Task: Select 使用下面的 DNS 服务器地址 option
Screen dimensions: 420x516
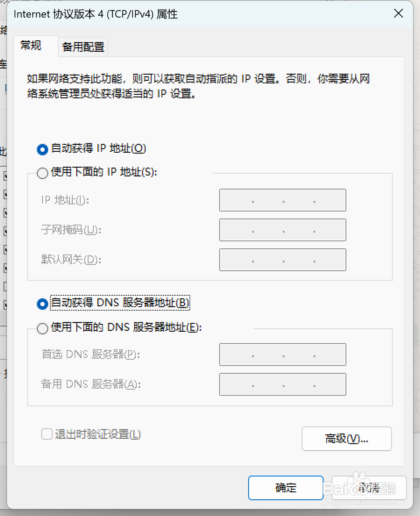Action: pyautogui.click(x=43, y=328)
